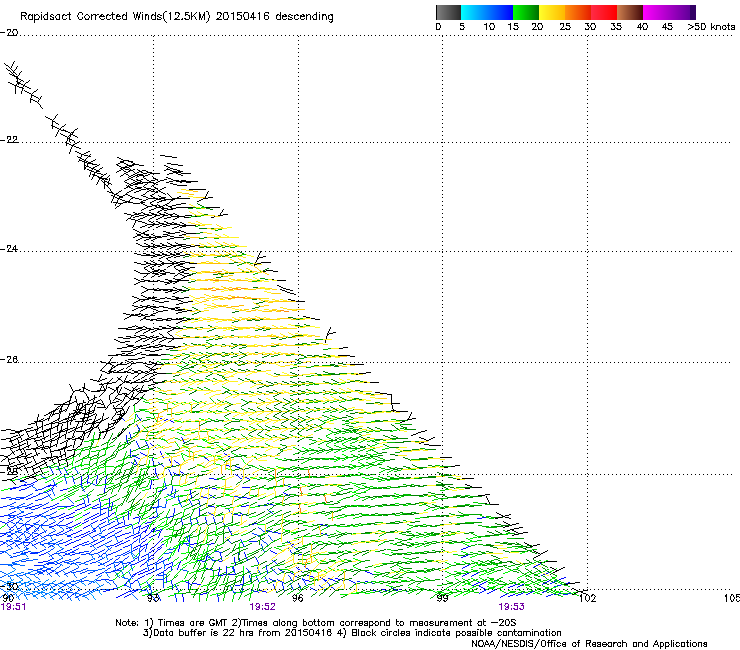Select the '-22' latitude axis label
This screenshot has height=650, width=740.
(x=9, y=140)
